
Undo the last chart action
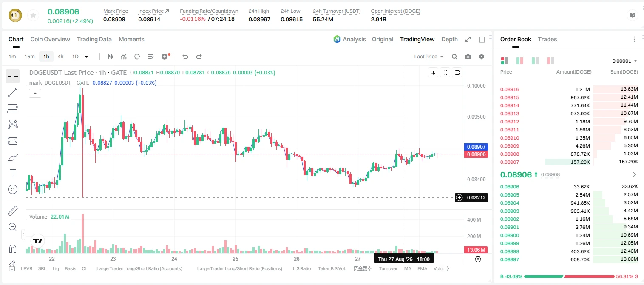185,57
